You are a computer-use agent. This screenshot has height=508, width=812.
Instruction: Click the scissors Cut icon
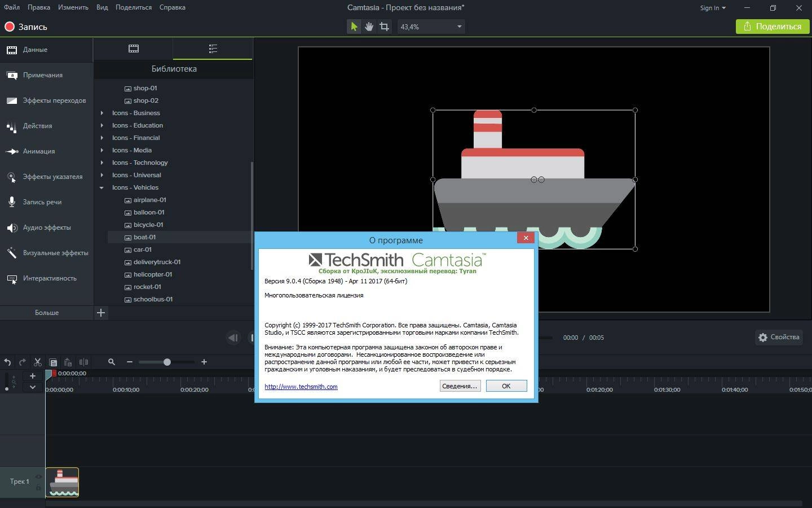click(38, 362)
